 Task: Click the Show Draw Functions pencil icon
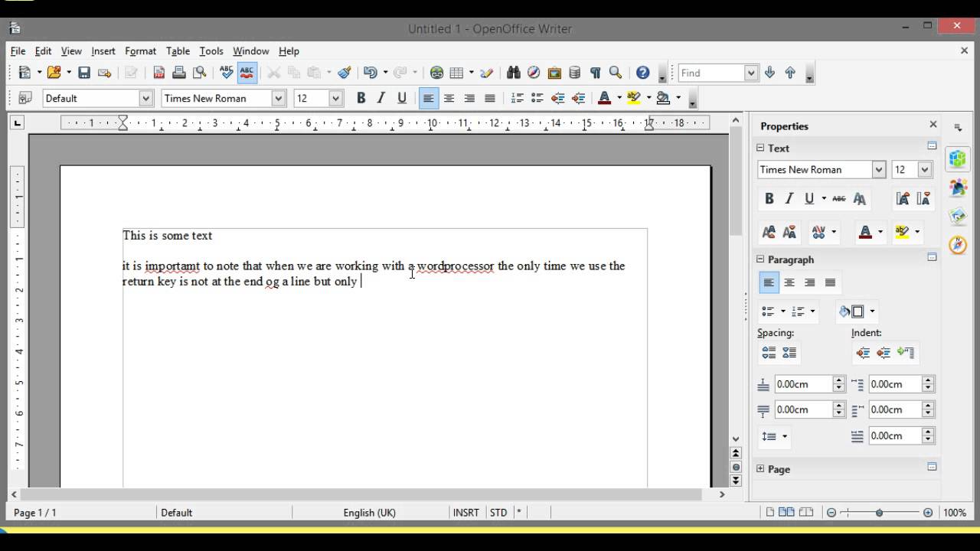[486, 73]
